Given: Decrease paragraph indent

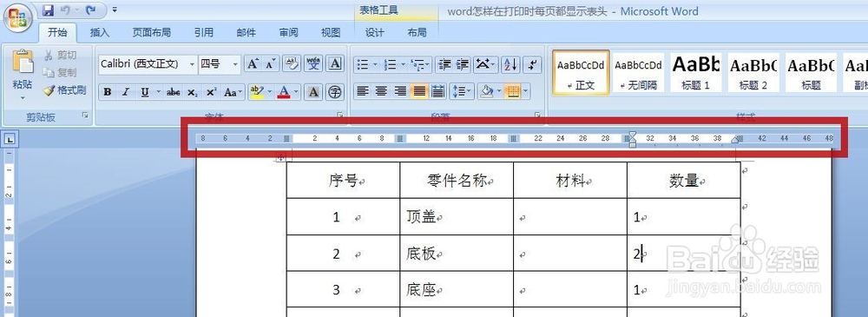Looking at the screenshot, I should tap(444, 65).
